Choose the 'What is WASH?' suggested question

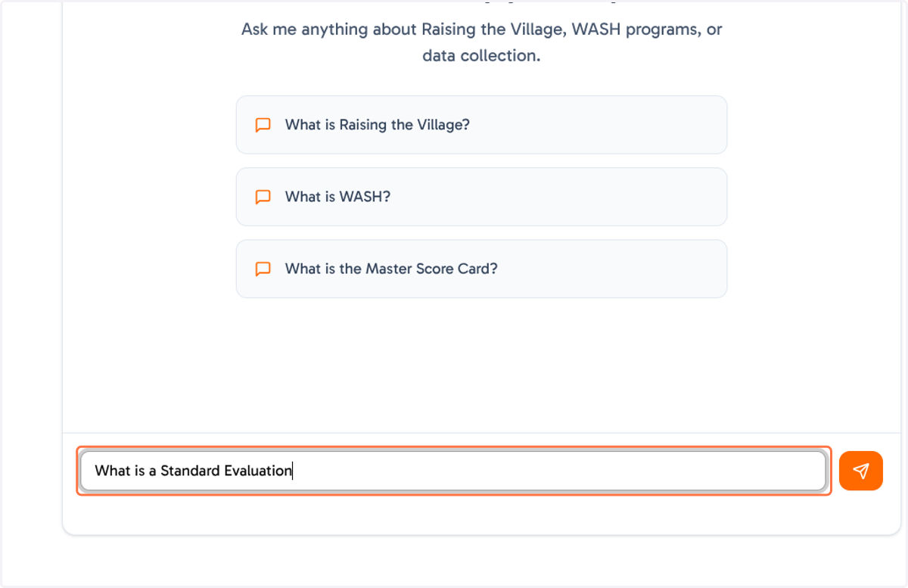tap(481, 197)
